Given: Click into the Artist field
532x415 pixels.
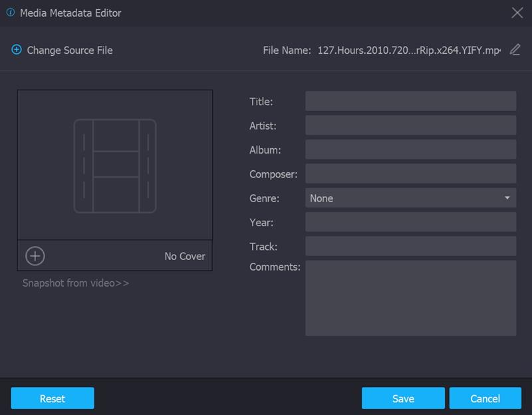Looking at the screenshot, I should [410, 125].
